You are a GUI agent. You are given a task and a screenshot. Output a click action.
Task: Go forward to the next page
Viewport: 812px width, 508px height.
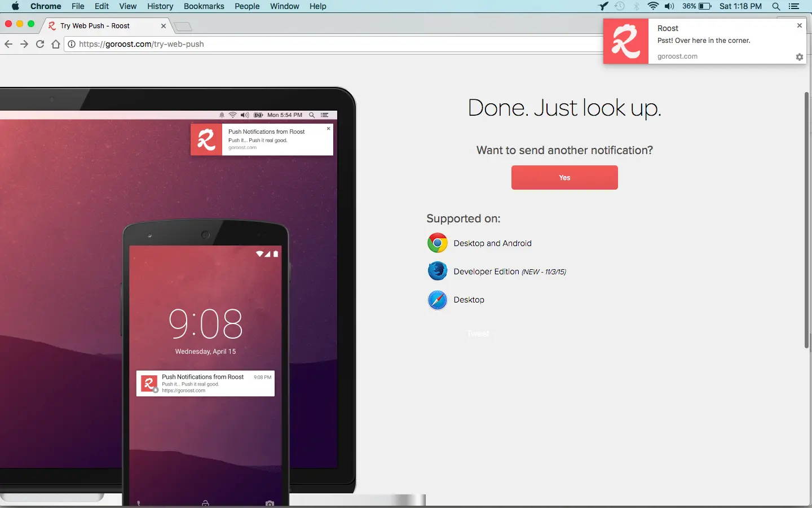coord(24,44)
